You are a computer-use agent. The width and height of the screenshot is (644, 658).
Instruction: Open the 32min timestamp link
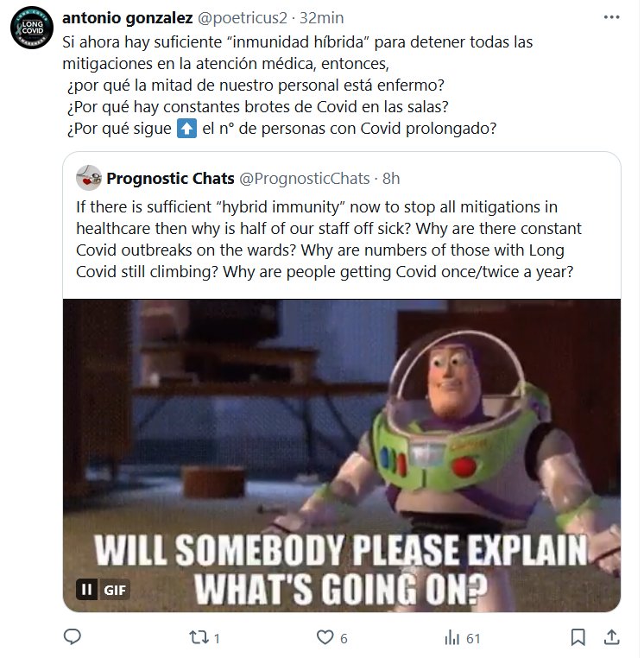(322, 18)
